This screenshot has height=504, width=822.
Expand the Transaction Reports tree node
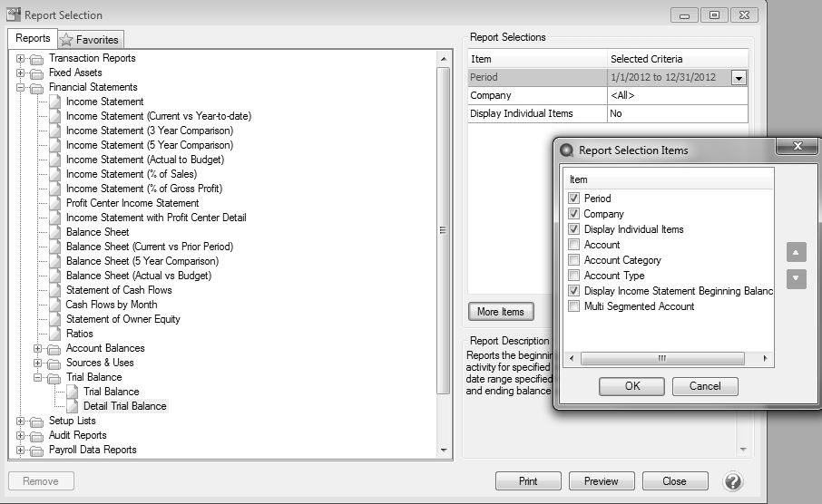(21, 58)
